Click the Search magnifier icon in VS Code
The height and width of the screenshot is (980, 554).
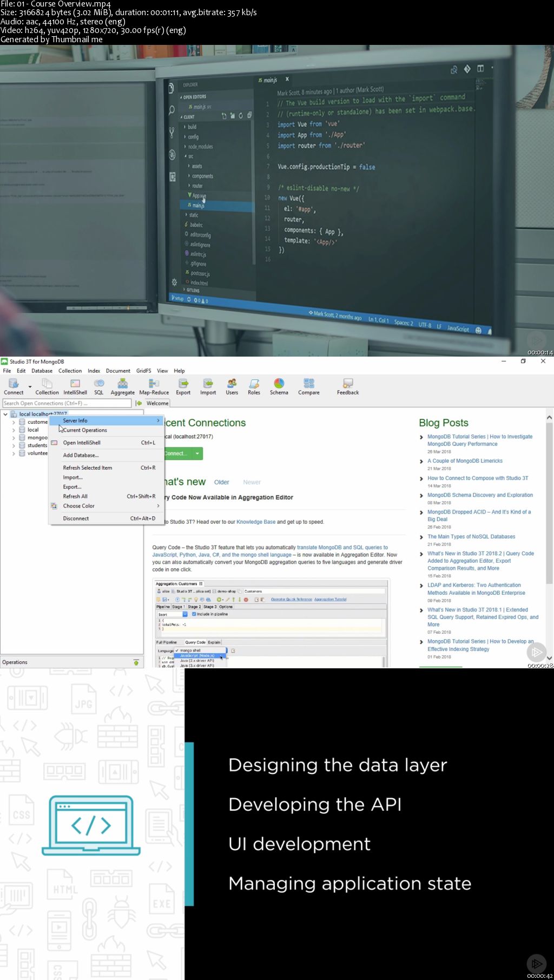pyautogui.click(x=172, y=110)
